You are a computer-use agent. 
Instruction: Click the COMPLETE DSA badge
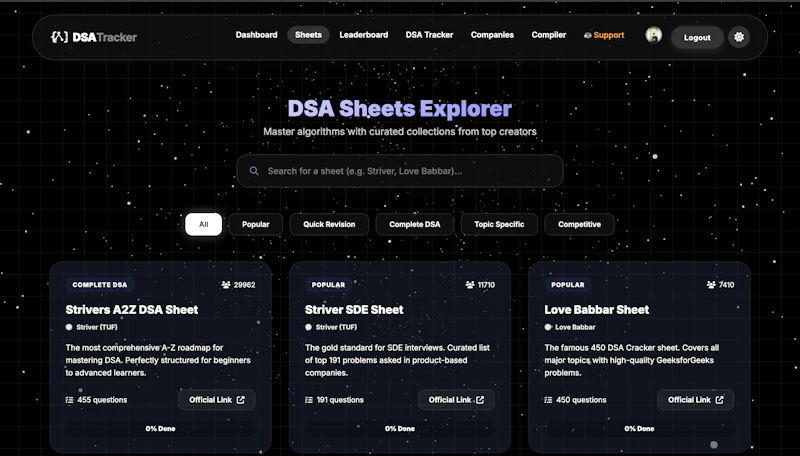(99, 285)
